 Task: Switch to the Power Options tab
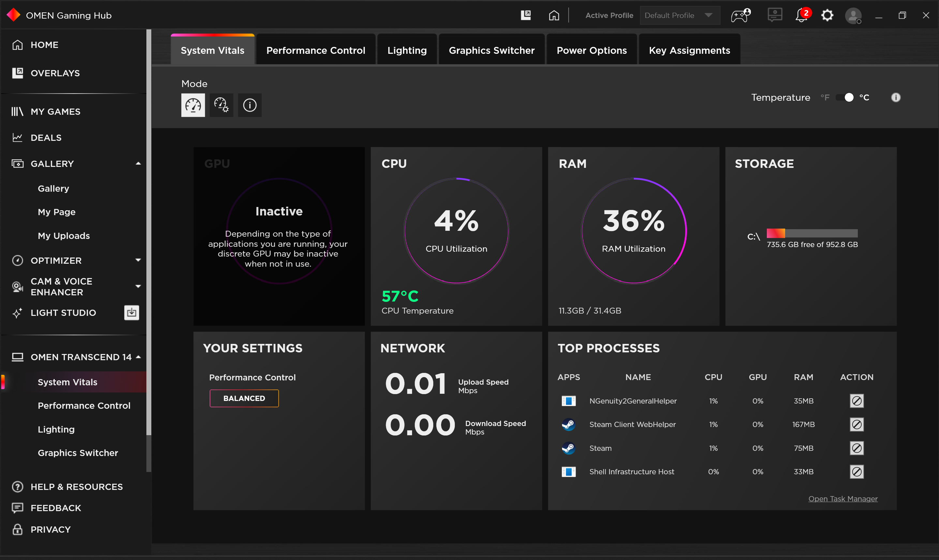pyautogui.click(x=591, y=50)
